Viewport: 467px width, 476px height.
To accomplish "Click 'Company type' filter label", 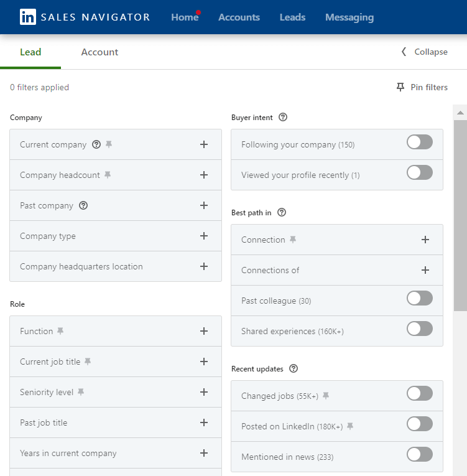I will [48, 236].
